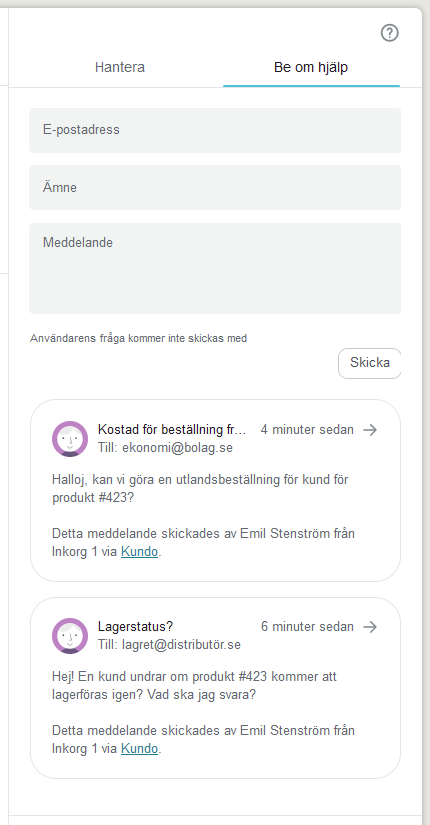The width and height of the screenshot is (430, 825).
Task: Click the Meddelande text area
Action: pyautogui.click(x=215, y=268)
